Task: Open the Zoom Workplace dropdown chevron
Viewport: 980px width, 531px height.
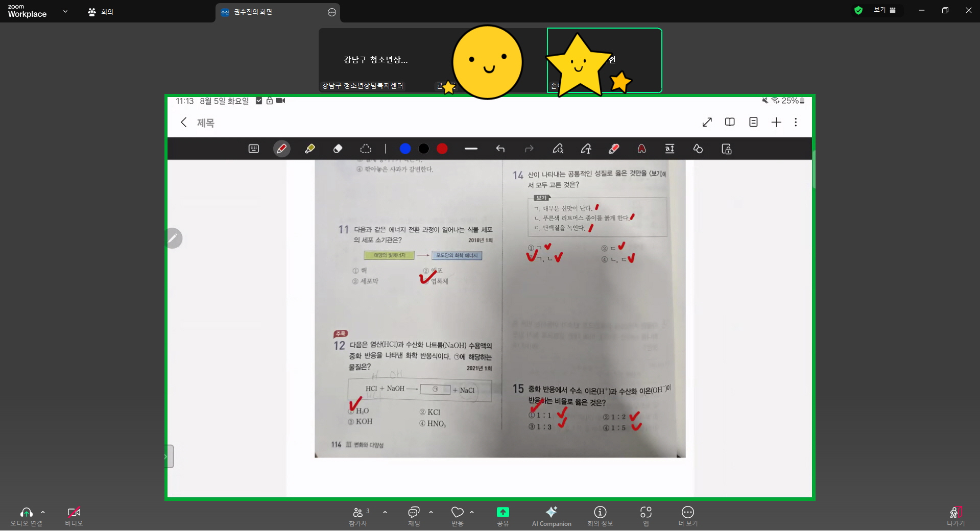Action: 65,11
